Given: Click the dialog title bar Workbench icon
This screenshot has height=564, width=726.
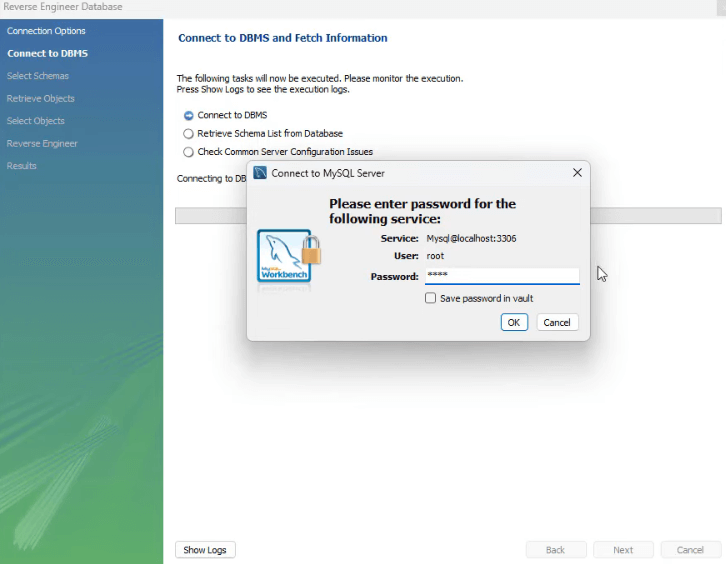Looking at the screenshot, I should (260, 173).
